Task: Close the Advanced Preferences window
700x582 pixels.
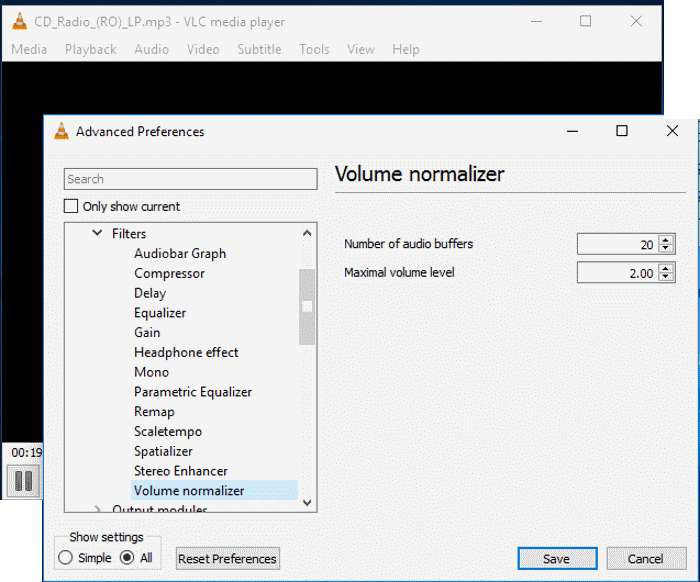Action: coord(672,131)
